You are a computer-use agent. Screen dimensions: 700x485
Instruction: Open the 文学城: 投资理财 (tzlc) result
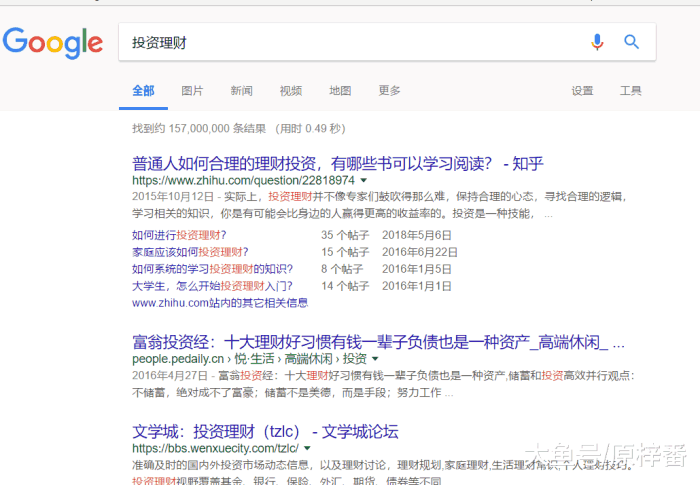coord(265,431)
